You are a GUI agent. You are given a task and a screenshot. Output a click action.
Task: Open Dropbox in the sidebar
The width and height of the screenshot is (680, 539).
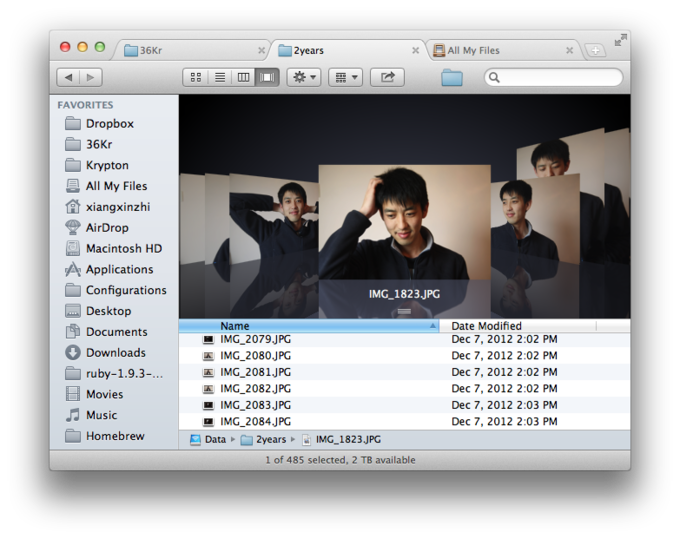(110, 124)
